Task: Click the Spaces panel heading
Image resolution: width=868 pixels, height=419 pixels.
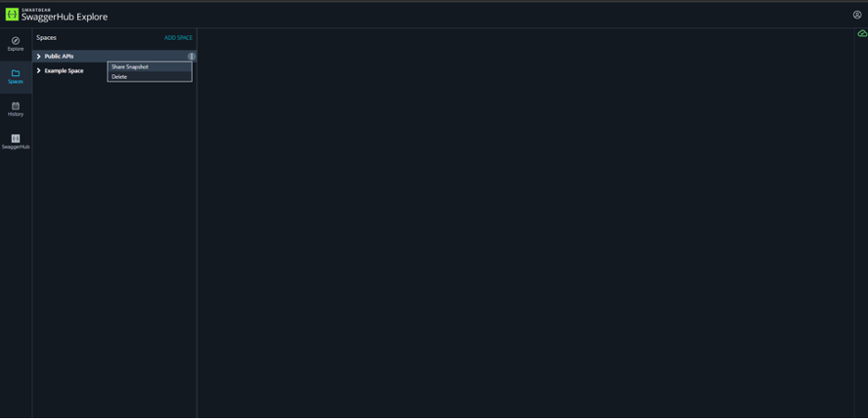Action: click(46, 38)
